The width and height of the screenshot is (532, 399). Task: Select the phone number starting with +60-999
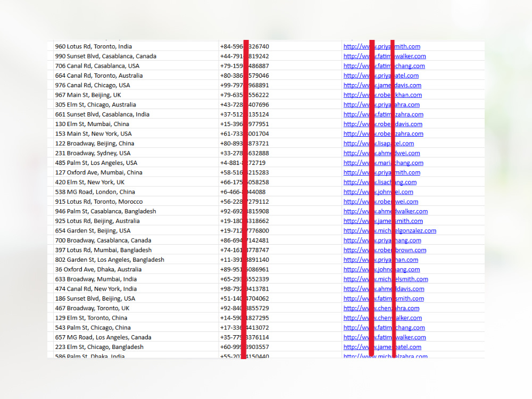(245, 347)
